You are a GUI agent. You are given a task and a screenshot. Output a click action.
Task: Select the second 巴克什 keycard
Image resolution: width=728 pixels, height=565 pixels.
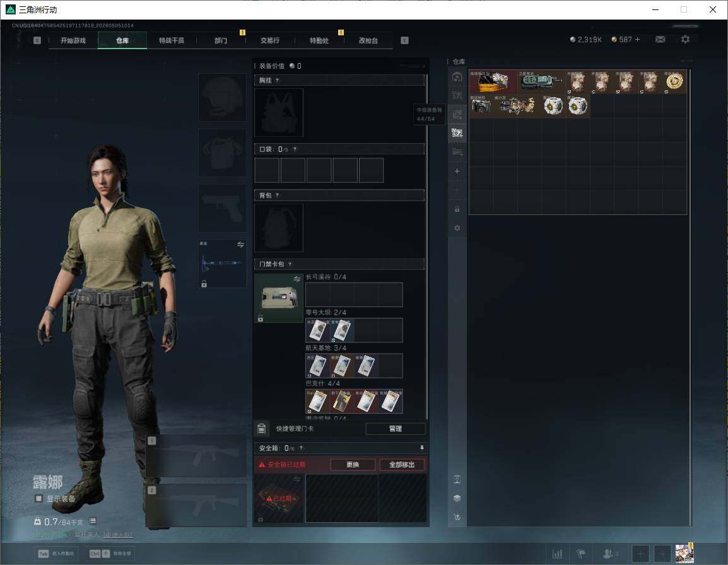[x=342, y=401]
